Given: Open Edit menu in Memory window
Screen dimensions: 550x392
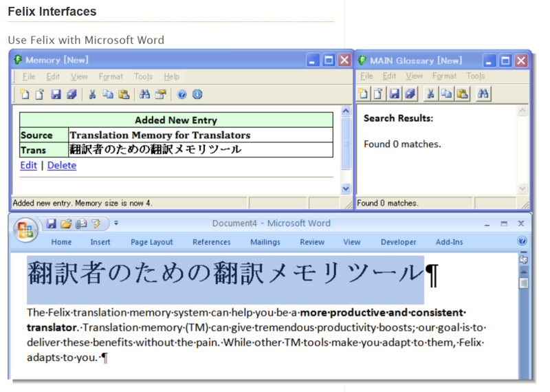Looking at the screenshot, I should (x=53, y=76).
